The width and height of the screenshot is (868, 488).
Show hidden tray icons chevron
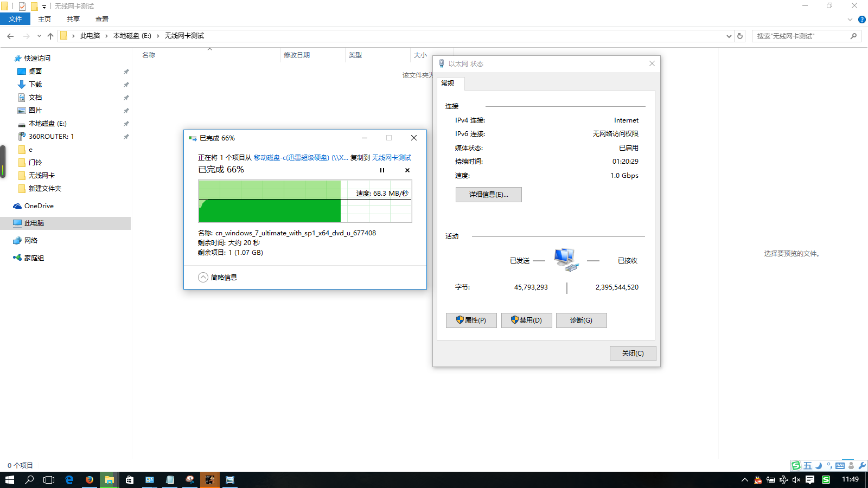[x=745, y=480]
